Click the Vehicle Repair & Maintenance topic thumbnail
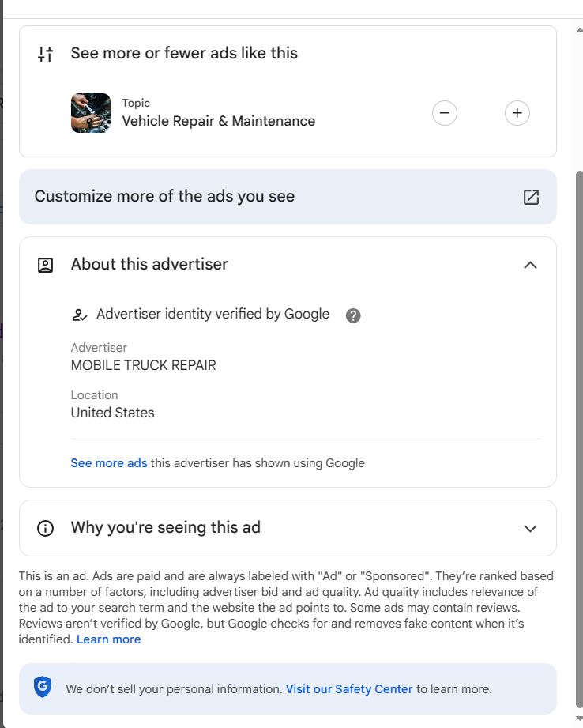This screenshot has height=728, width=583. [91, 113]
